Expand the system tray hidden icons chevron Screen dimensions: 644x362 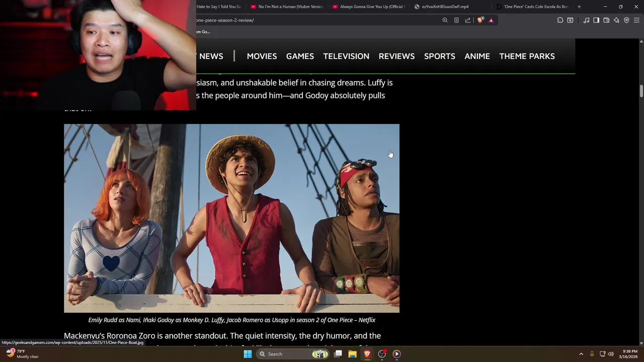[581, 354]
